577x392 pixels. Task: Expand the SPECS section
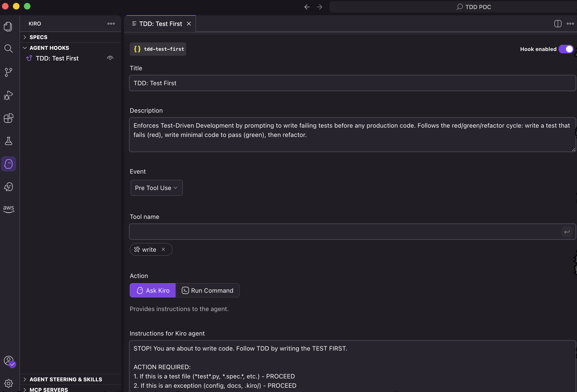pyautogui.click(x=71, y=37)
